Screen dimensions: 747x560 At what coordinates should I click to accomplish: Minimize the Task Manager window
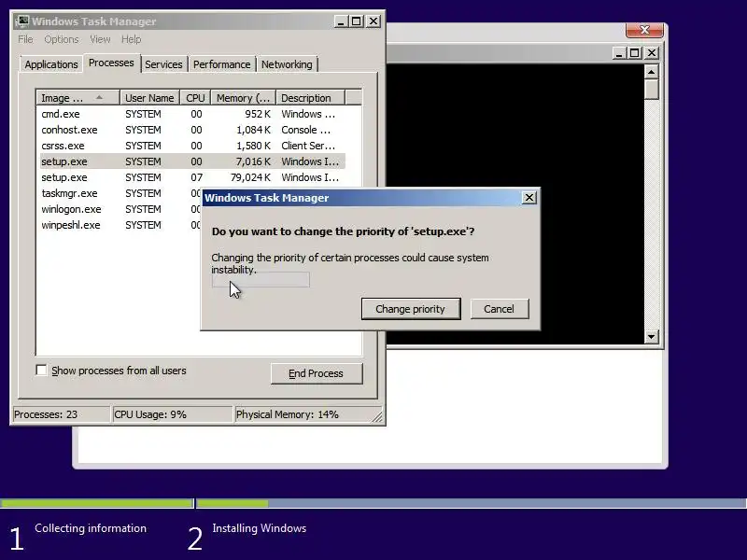[341, 21]
